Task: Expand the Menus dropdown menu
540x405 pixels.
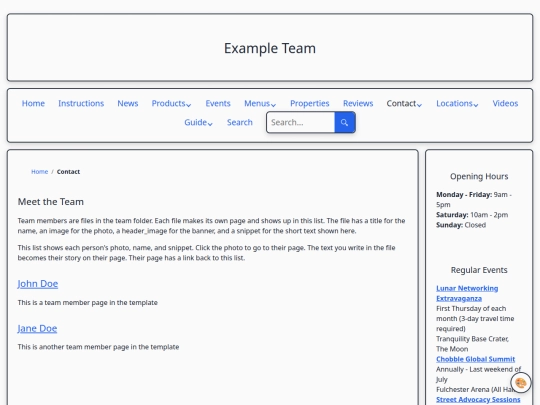Action: click(x=260, y=103)
